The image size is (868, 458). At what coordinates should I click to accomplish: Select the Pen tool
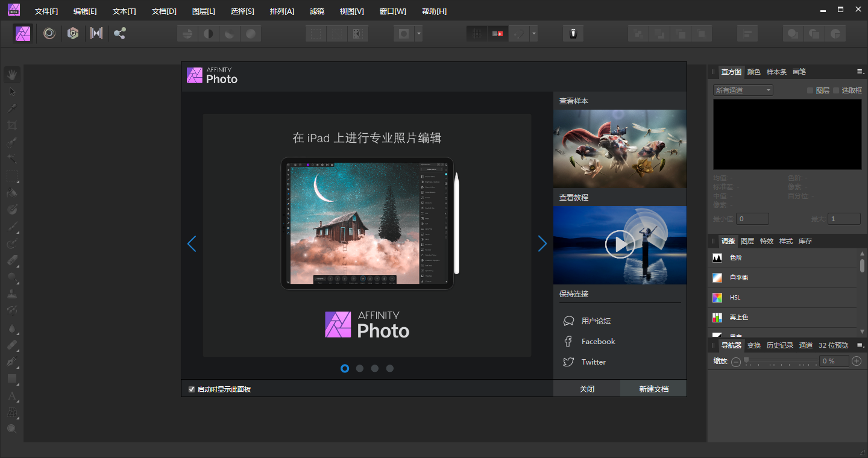click(12, 362)
